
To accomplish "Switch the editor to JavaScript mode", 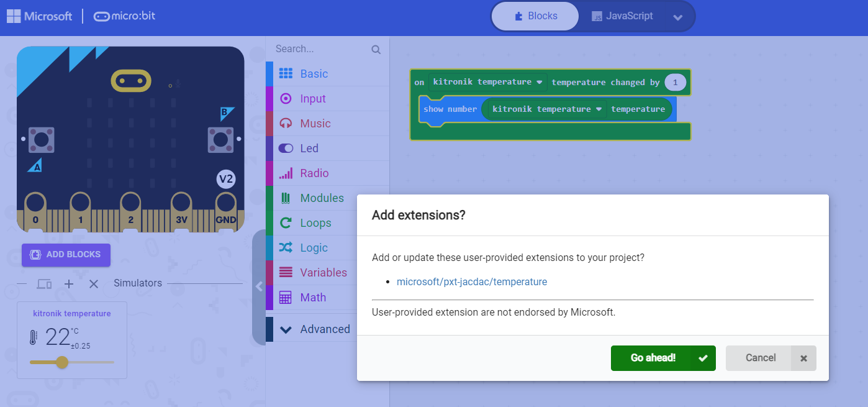I will [622, 16].
